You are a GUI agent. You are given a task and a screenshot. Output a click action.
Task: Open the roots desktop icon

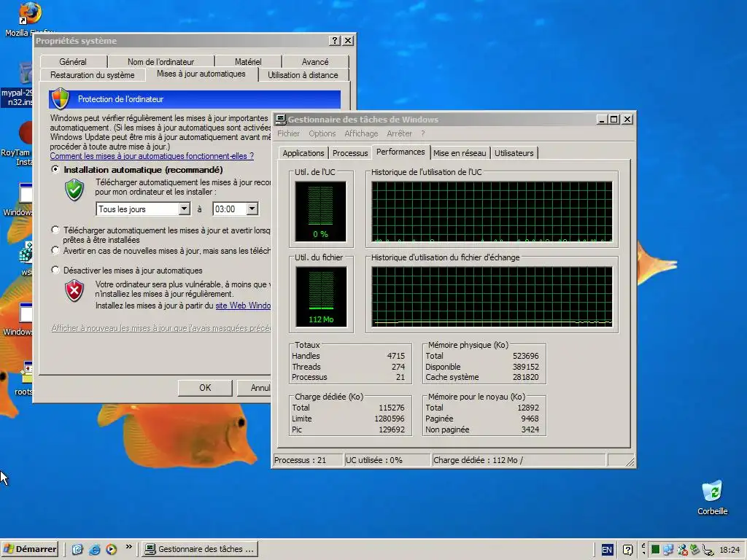24,380
